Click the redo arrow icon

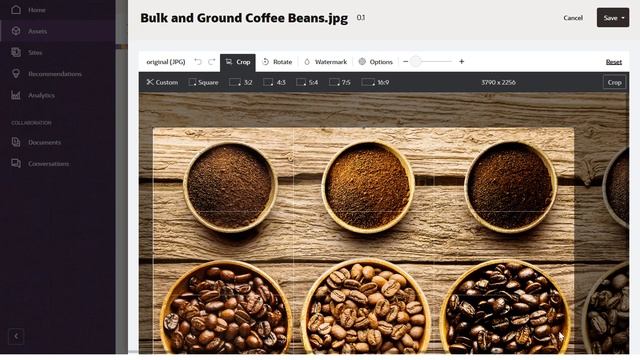pyautogui.click(x=211, y=62)
